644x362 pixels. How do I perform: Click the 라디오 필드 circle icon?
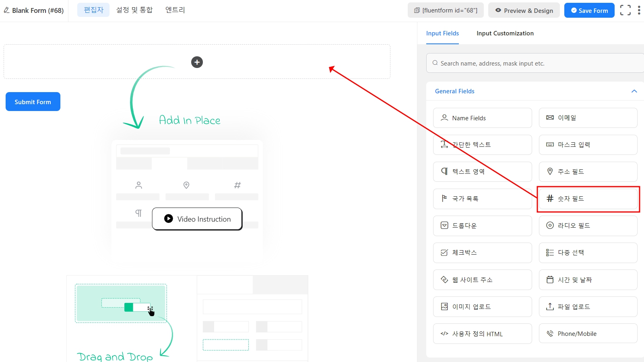pos(550,225)
